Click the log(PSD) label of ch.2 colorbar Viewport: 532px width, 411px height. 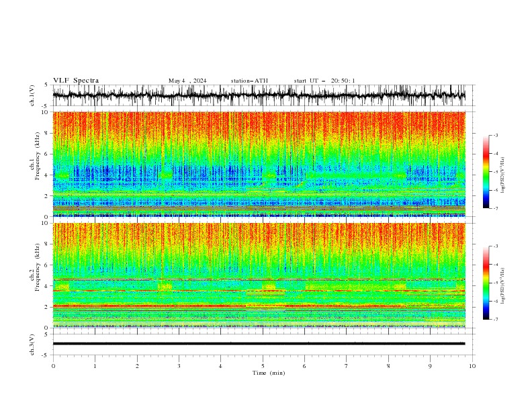point(502,287)
